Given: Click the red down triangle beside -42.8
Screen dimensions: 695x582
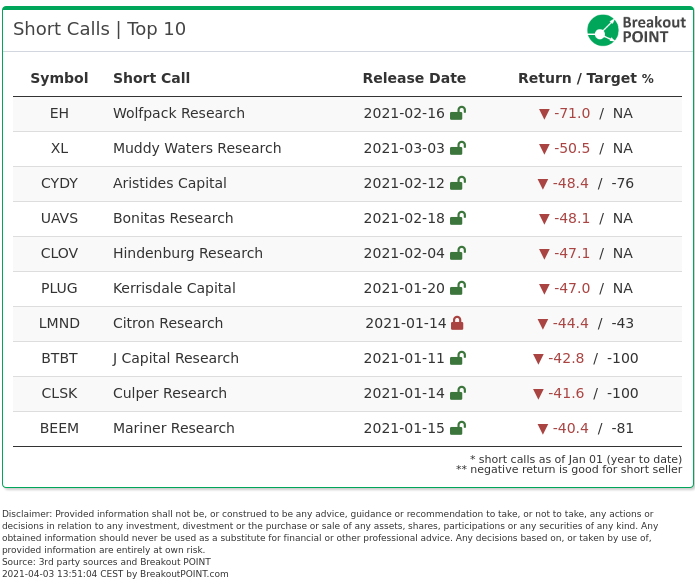Looking at the screenshot, I should point(538,359).
